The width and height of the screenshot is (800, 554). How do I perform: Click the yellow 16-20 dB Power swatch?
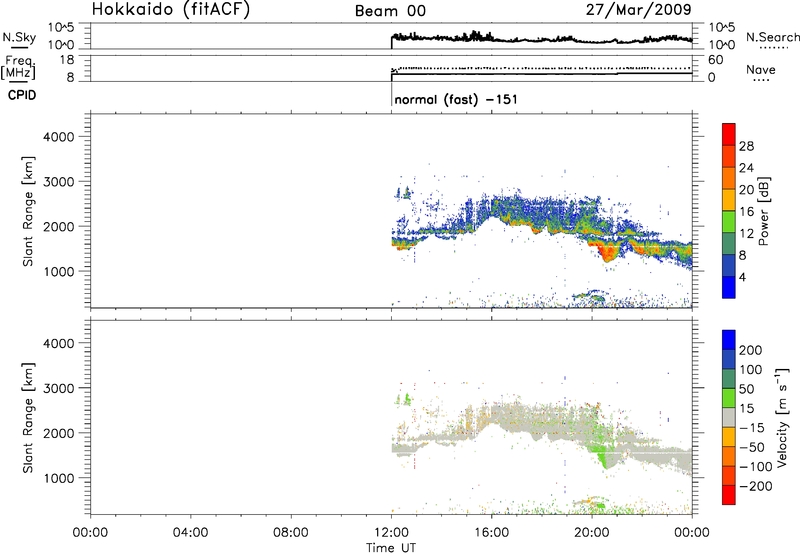point(729,200)
